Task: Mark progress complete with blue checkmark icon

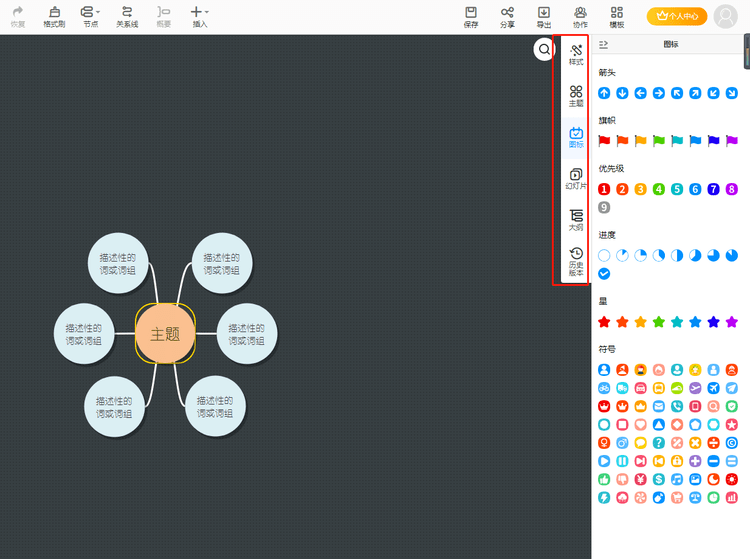Action: click(x=604, y=274)
